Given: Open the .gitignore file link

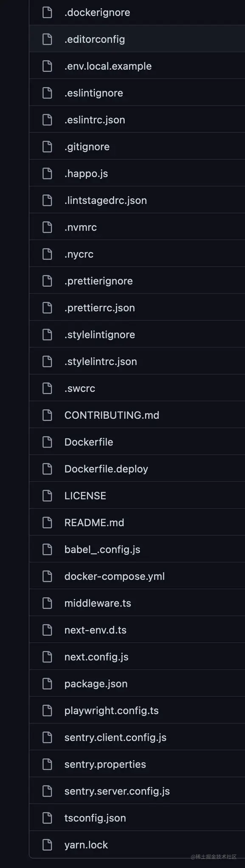Looking at the screenshot, I should (87, 147).
